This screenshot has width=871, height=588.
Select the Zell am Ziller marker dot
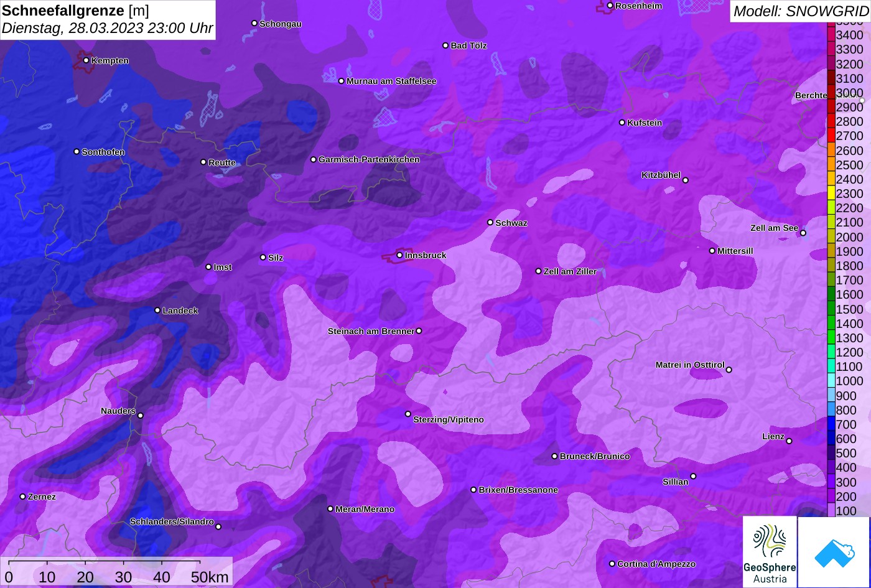tap(539, 271)
